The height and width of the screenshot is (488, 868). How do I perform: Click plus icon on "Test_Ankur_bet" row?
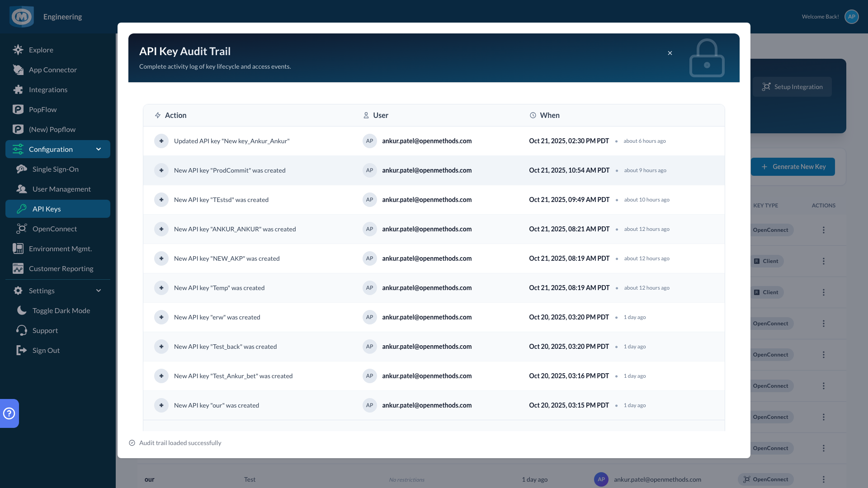161,376
